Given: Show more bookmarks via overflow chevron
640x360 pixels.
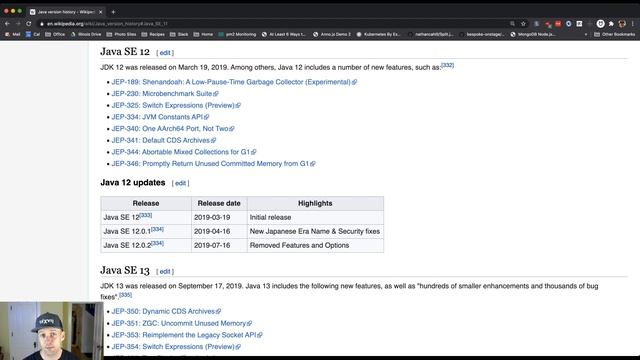Looking at the screenshot, I should (586, 34).
